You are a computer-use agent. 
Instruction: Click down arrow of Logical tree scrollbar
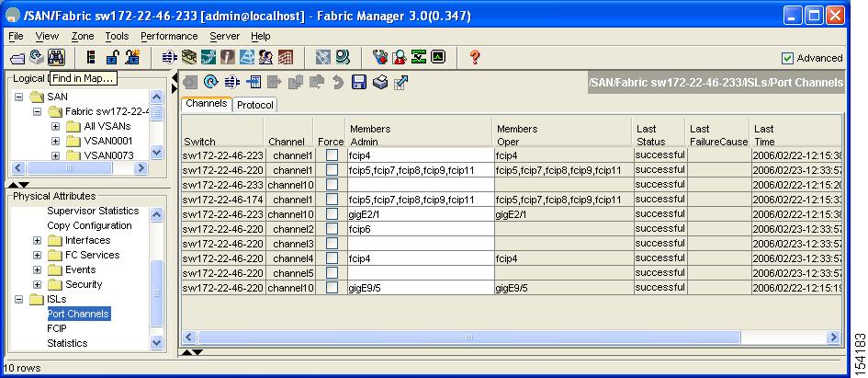coord(157,152)
